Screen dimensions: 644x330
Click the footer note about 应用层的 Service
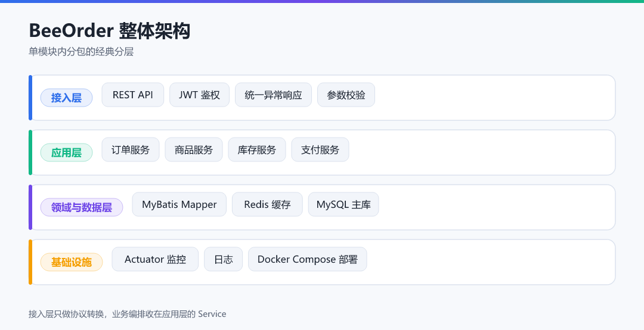tap(128, 314)
